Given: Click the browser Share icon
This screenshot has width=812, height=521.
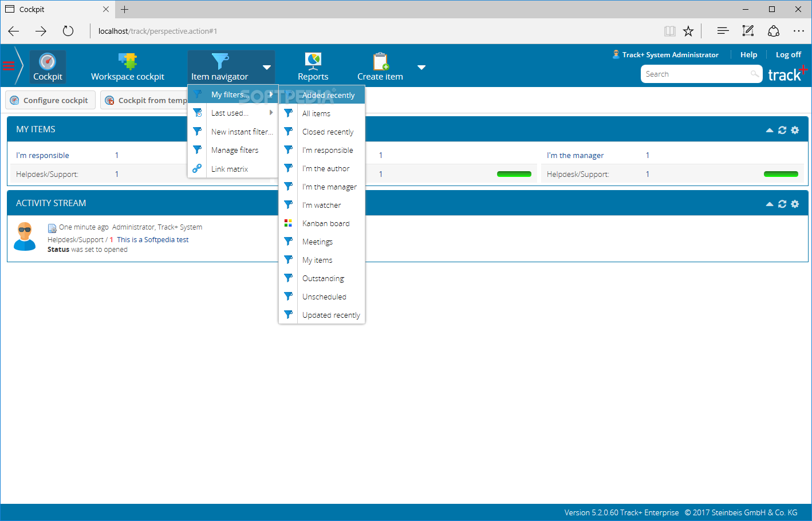Looking at the screenshot, I should click(774, 31).
